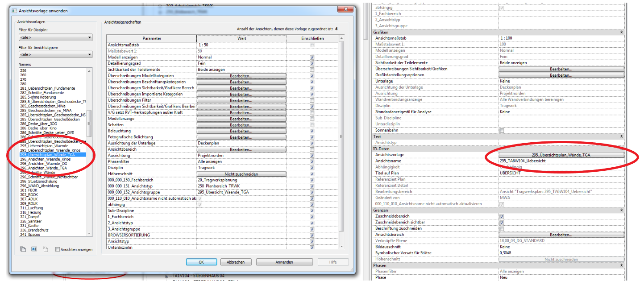Screen dimensions: 644x289
Task: Toggle include checkbox for Ansichtsmaßstab
Action: point(312,45)
